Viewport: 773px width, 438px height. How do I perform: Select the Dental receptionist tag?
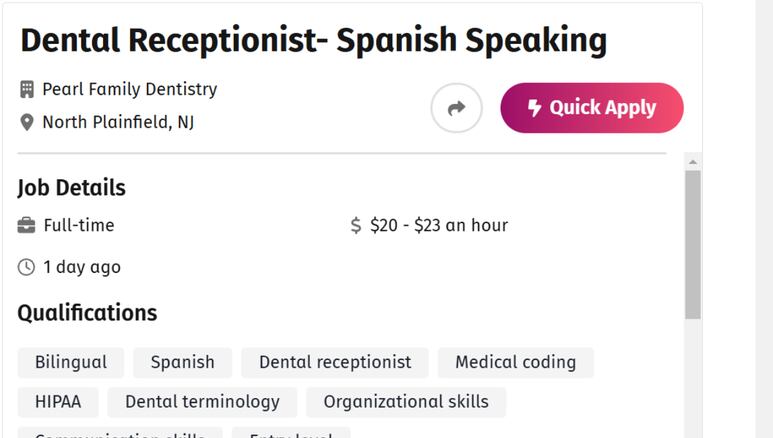[x=335, y=363]
